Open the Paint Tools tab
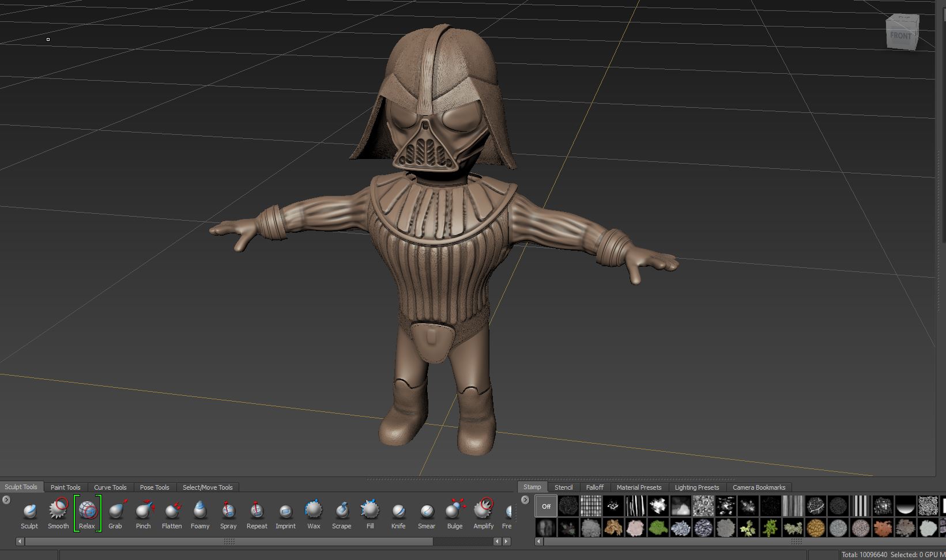The width and height of the screenshot is (946, 560). click(65, 487)
